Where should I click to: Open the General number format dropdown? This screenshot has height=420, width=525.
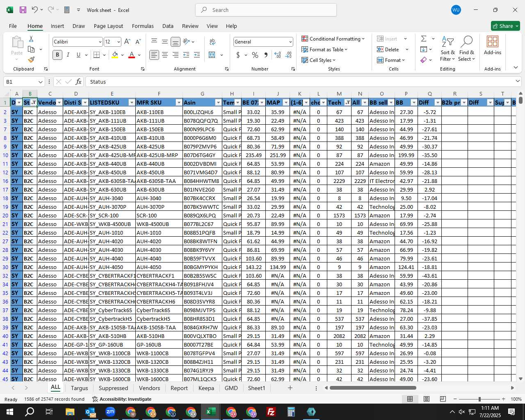(x=290, y=42)
